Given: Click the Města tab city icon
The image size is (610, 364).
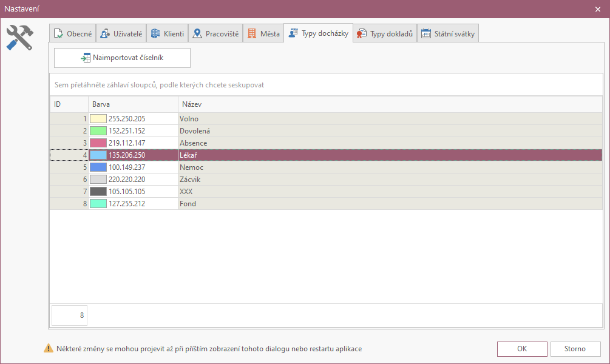Looking at the screenshot, I should click(252, 34).
